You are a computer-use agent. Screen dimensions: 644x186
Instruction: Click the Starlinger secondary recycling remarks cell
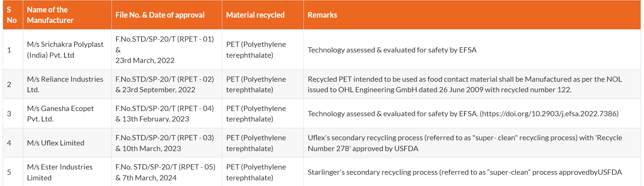465,172
